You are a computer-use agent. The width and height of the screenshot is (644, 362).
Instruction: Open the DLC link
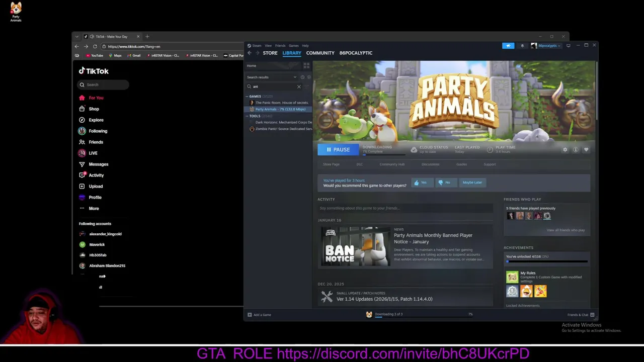360,164
